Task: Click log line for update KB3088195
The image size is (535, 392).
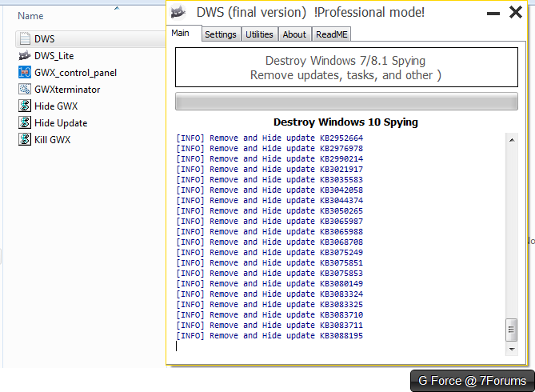Action: (269, 336)
